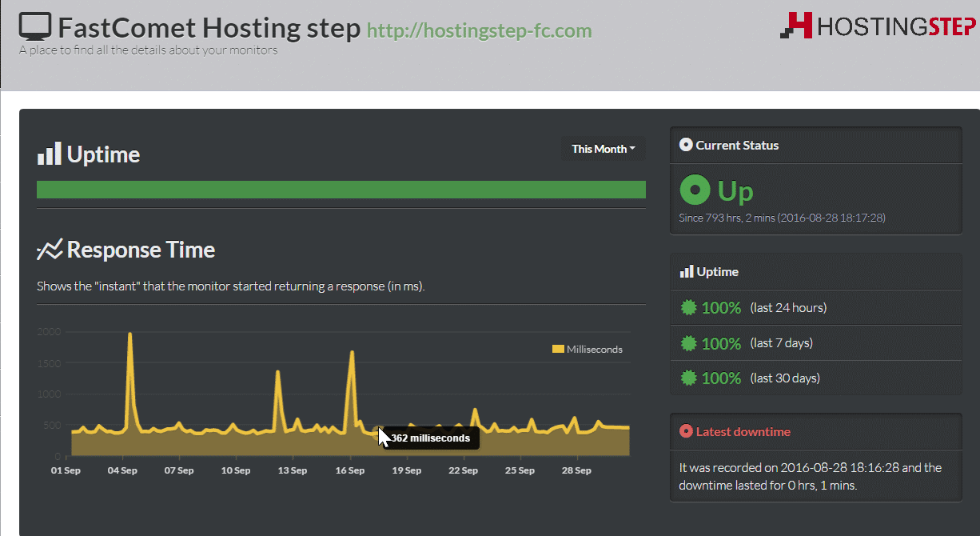Viewport: 980px width, 536px height.
Task: Click the 'A place to find all the details' subtitle
Action: click(x=148, y=50)
